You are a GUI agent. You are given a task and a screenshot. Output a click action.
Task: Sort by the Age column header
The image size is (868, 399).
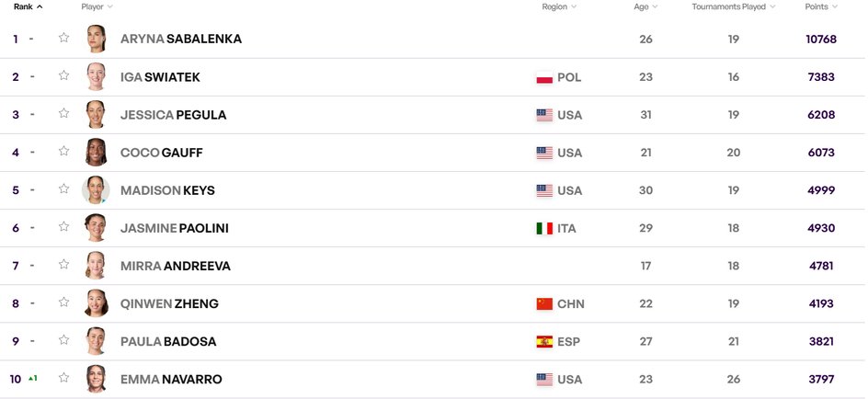pyautogui.click(x=646, y=6)
